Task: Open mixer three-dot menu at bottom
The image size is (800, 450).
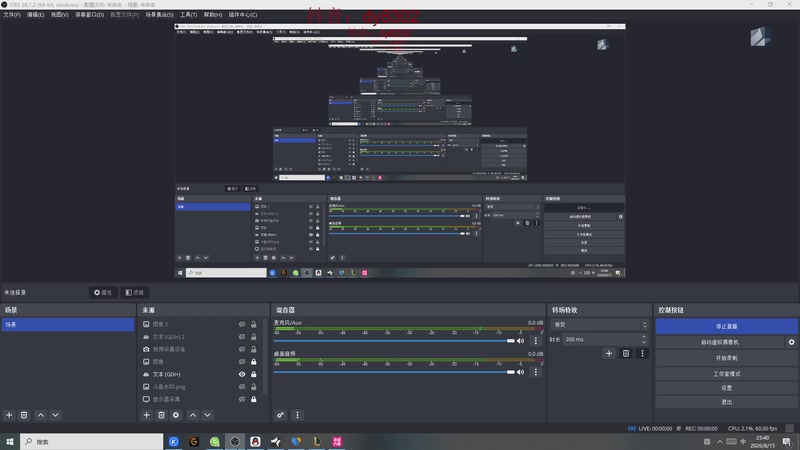Action: point(297,415)
